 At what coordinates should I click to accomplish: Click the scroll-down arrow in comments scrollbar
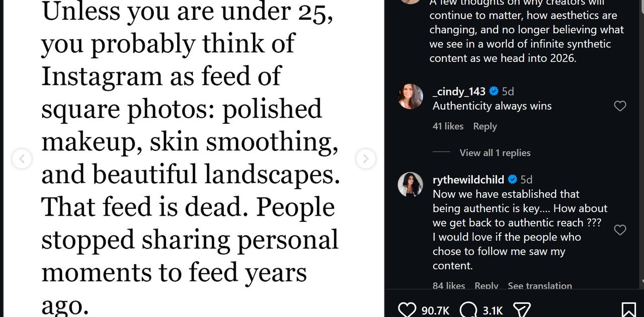642,282
